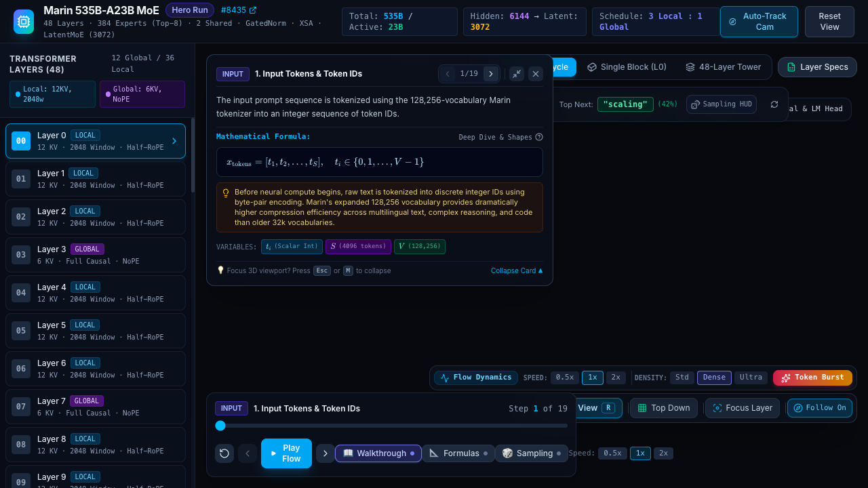Click the 03 number badge of Layer 3
This screenshot has width=868, height=488.
pyautogui.click(x=21, y=255)
